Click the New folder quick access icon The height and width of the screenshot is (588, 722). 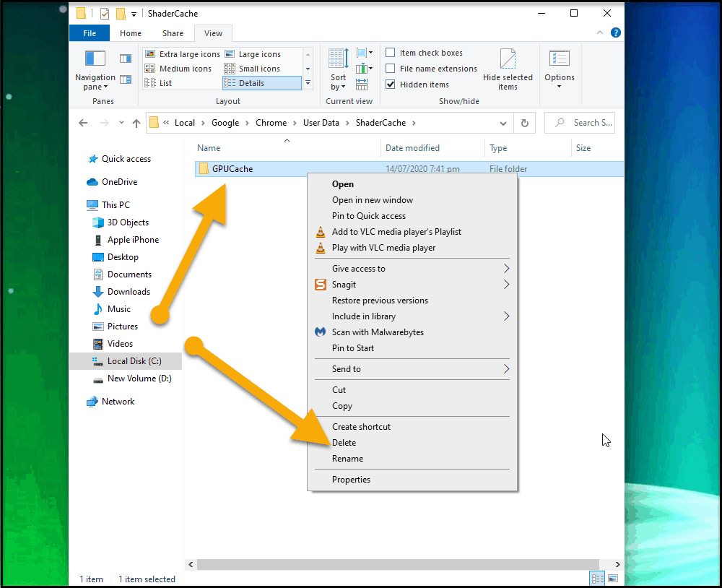pyautogui.click(x=121, y=14)
